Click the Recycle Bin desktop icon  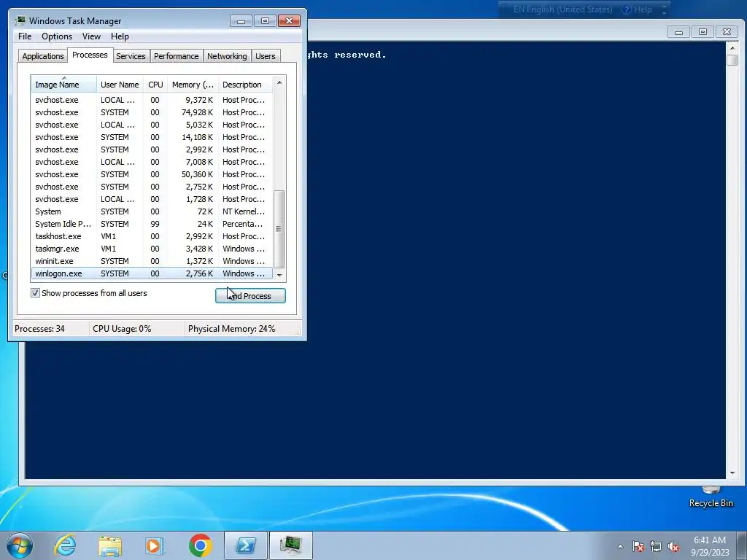coord(711,497)
